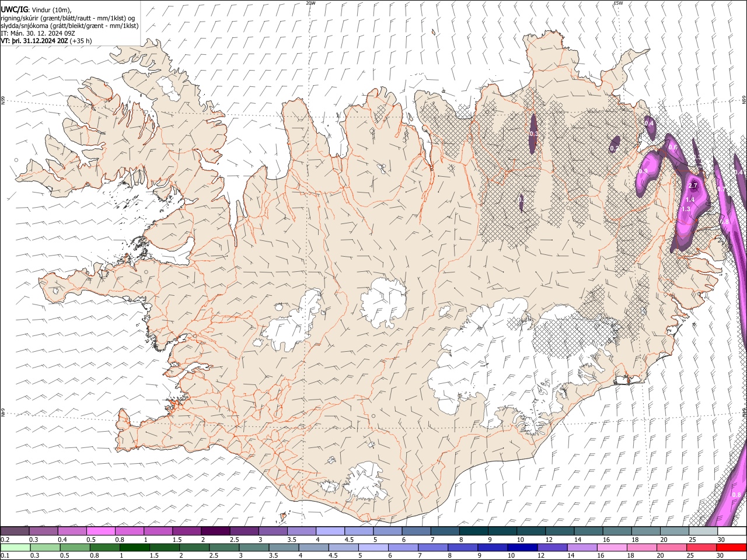Select the lavender 4 swatch in upper legend
Image resolution: width=747 pixels, height=560 pixels.
[x=330, y=531]
